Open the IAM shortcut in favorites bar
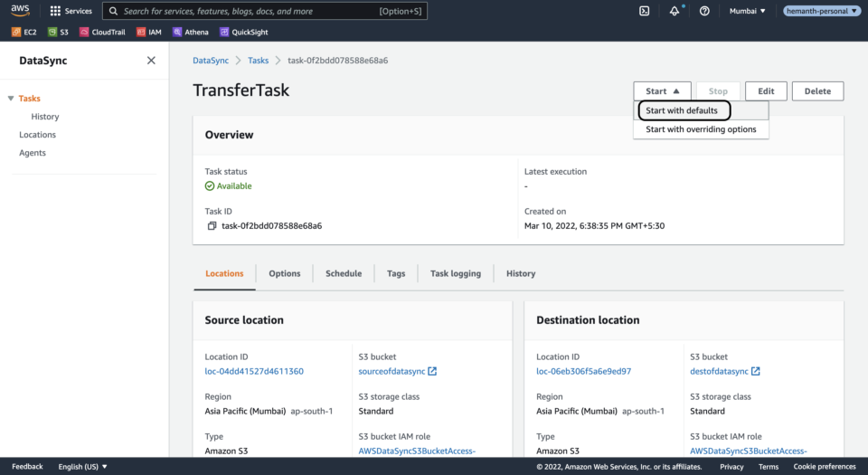Screen dimensions: 868x475 coord(149,32)
